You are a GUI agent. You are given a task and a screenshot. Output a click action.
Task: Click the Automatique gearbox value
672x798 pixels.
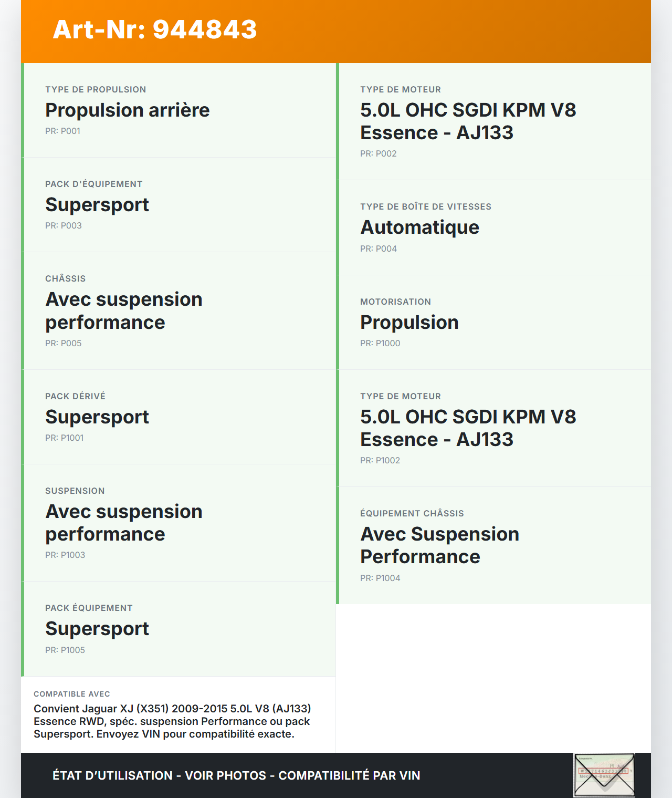click(x=419, y=227)
